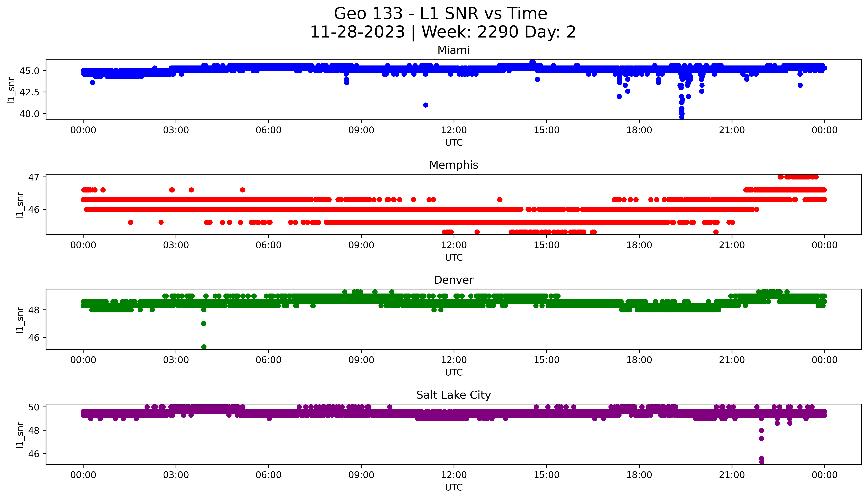Click the l1_snr axis label of the Miami plot
This screenshot has width=868, height=499.
coord(12,90)
